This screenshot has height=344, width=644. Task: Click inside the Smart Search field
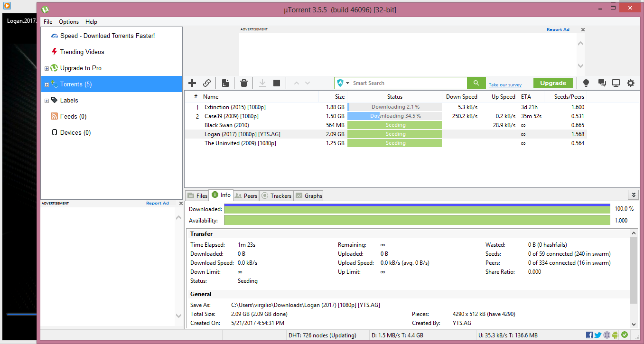409,83
